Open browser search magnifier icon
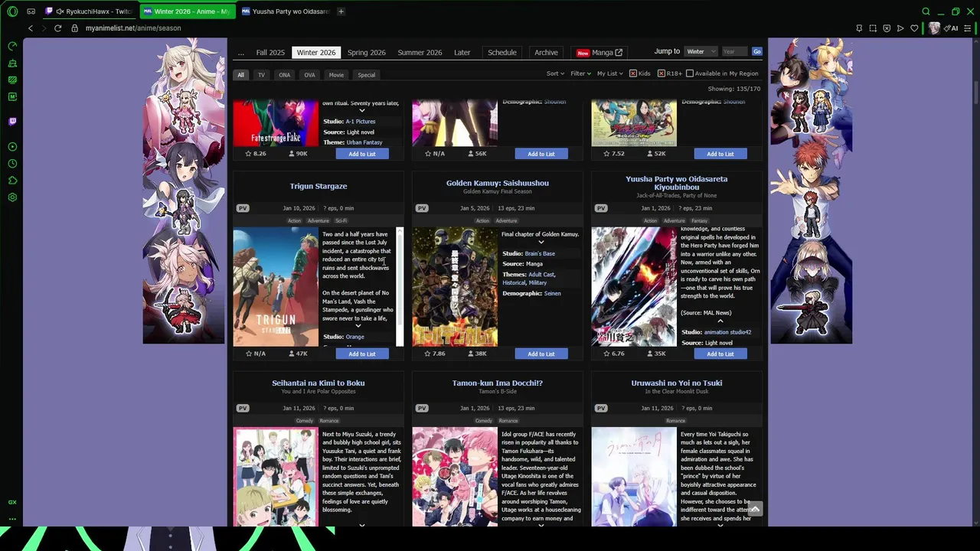This screenshot has width=980, height=551. click(x=926, y=11)
